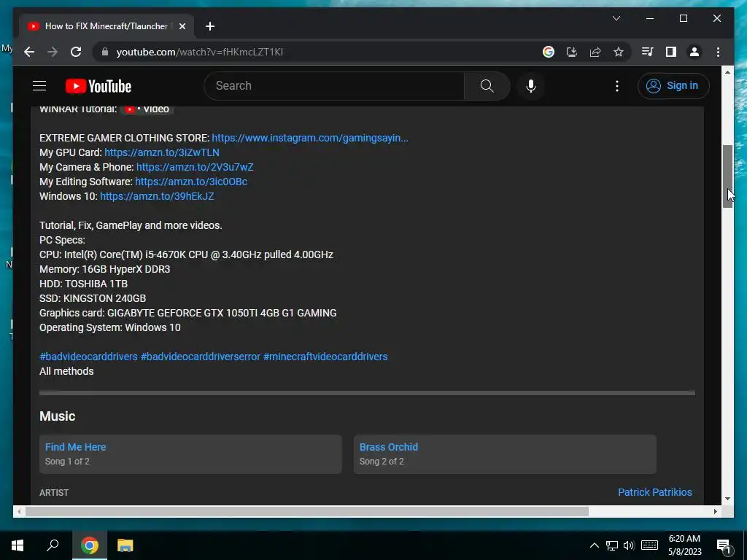Select the How to FIX Minecraft/Tlauncher tab
The image size is (747, 560).
[x=107, y=26]
